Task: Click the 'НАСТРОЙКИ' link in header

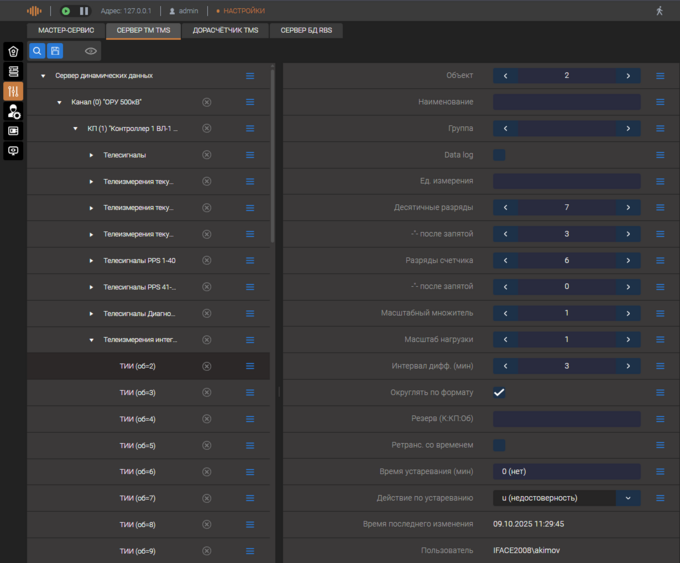Action: click(x=244, y=11)
